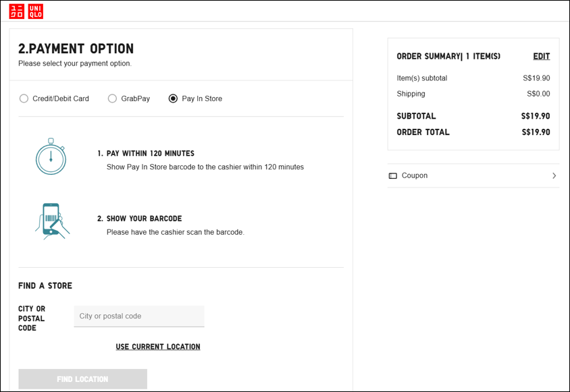Click the Shipping cost S$0.00

[x=538, y=94]
